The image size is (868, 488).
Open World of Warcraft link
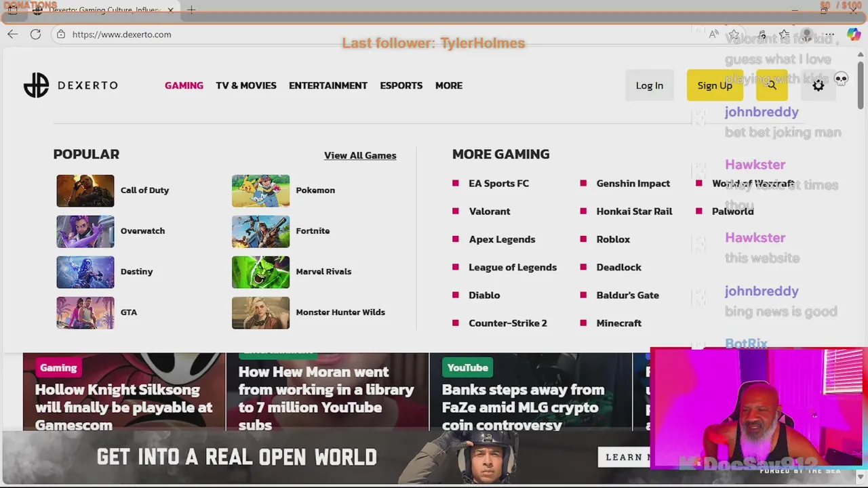tap(753, 183)
